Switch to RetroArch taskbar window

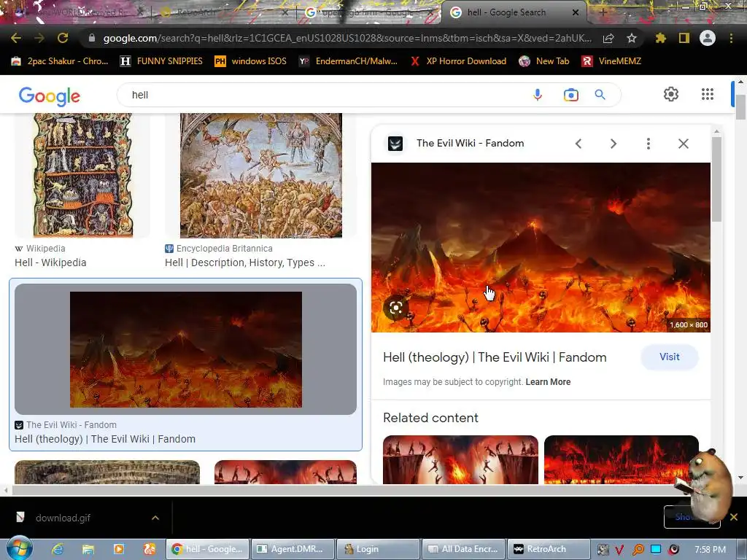coord(549,549)
